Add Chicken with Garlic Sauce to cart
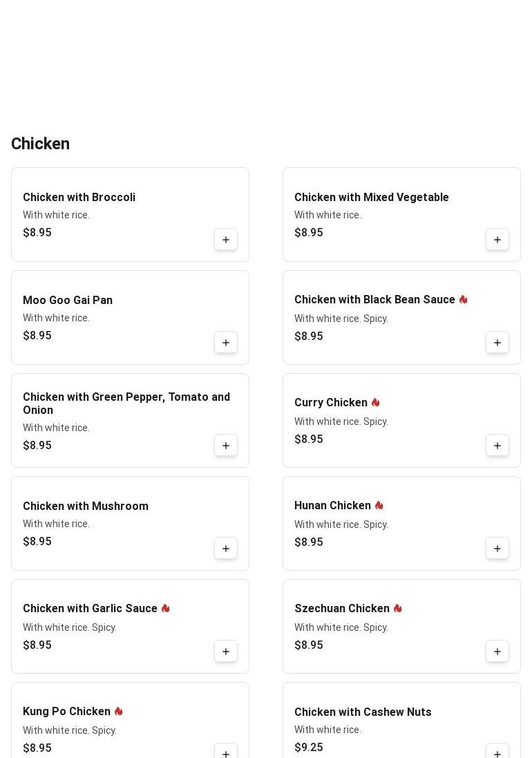 [226, 652]
